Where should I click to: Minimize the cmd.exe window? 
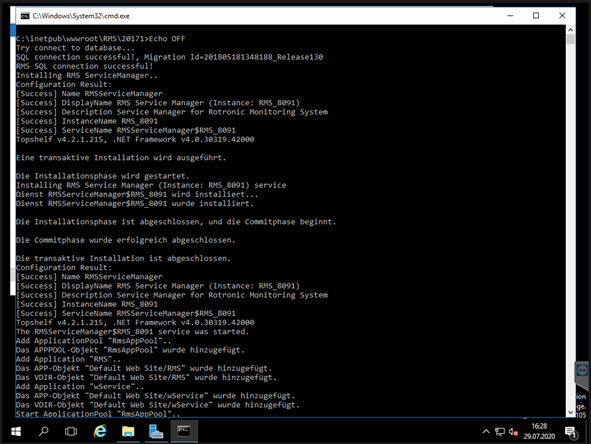pyautogui.click(x=510, y=15)
